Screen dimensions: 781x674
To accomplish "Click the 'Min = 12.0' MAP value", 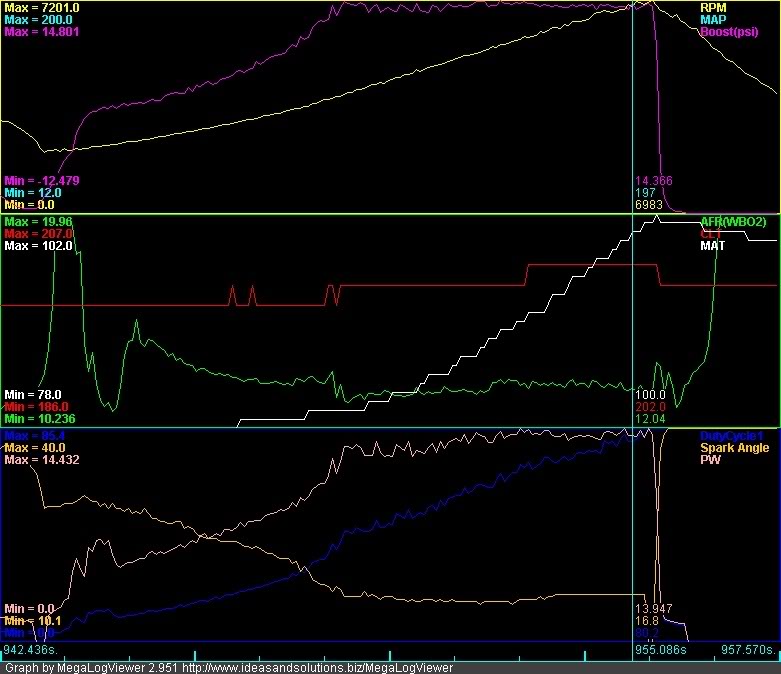I will pyautogui.click(x=33, y=193).
